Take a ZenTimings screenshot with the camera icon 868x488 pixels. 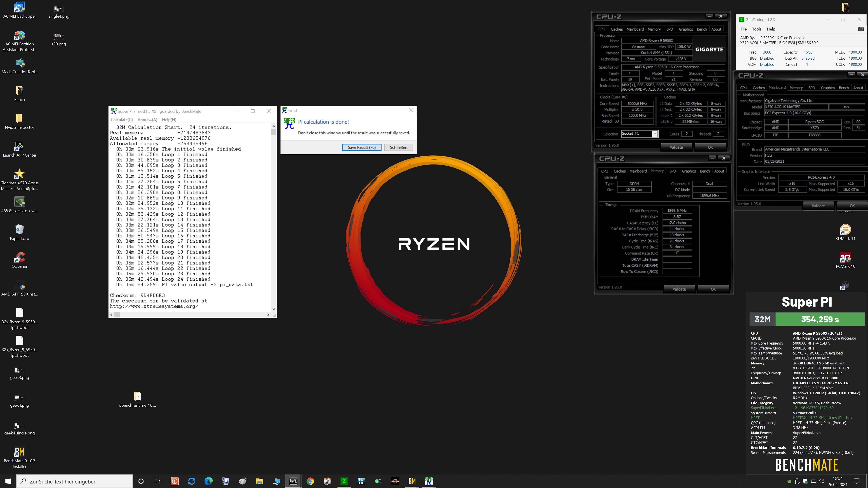(x=861, y=29)
